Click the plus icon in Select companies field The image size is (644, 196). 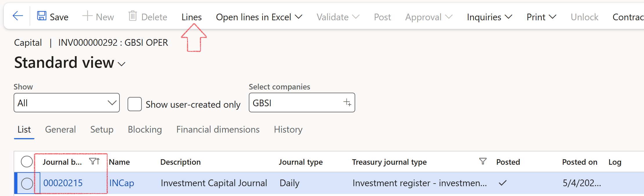coord(347,102)
